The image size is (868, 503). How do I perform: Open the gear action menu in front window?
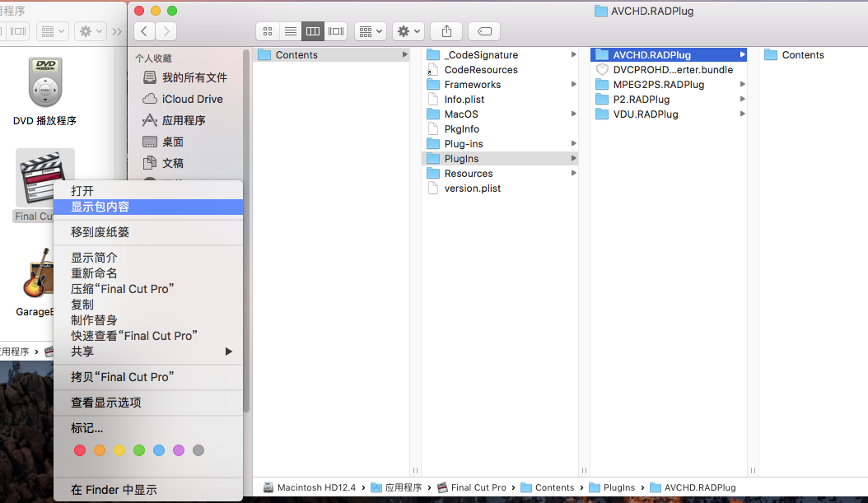tap(408, 31)
